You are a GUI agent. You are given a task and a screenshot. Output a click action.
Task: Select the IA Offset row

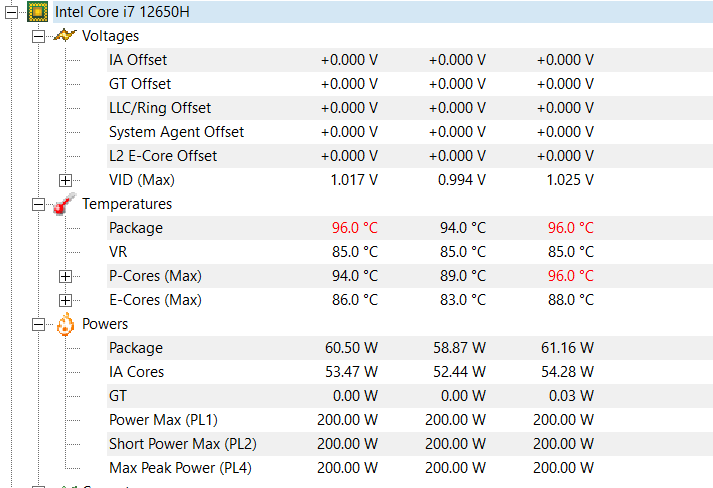click(410, 60)
